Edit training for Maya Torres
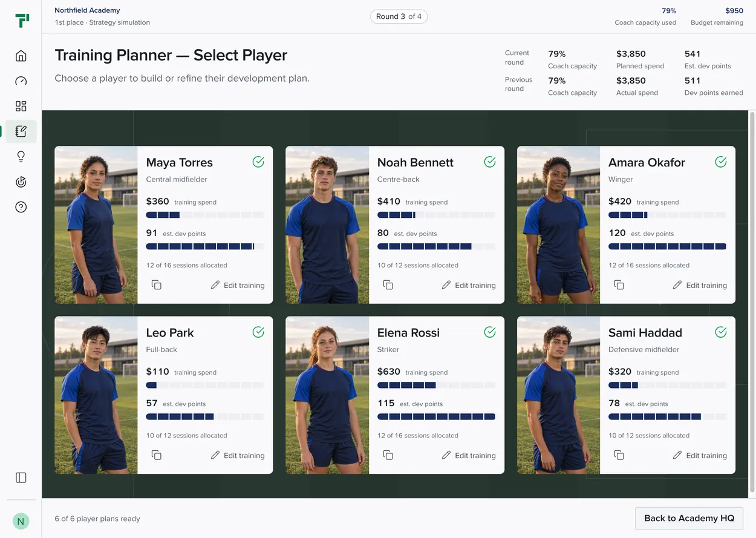 [238, 285]
